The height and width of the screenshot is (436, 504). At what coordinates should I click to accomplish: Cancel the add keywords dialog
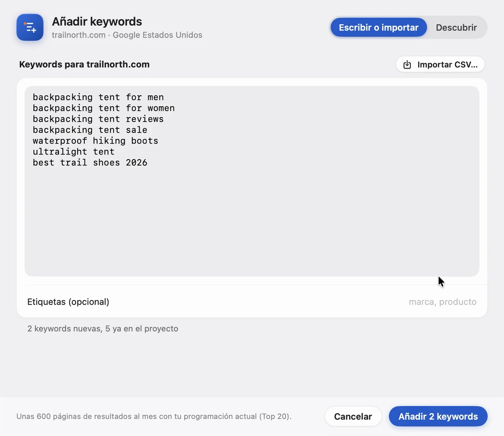coord(353,416)
